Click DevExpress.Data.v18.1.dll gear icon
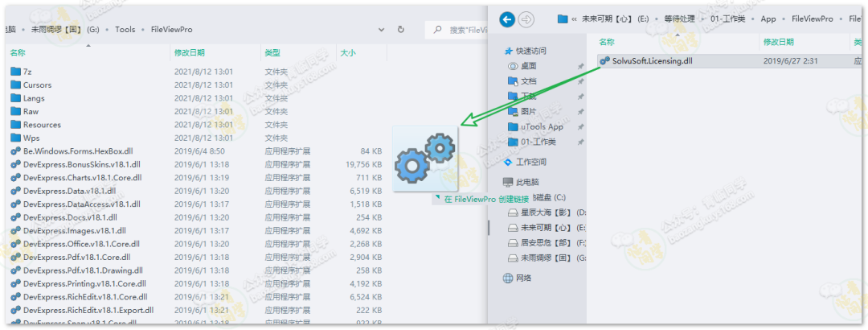Screen dimensions: 868x330 pyautogui.click(x=15, y=191)
